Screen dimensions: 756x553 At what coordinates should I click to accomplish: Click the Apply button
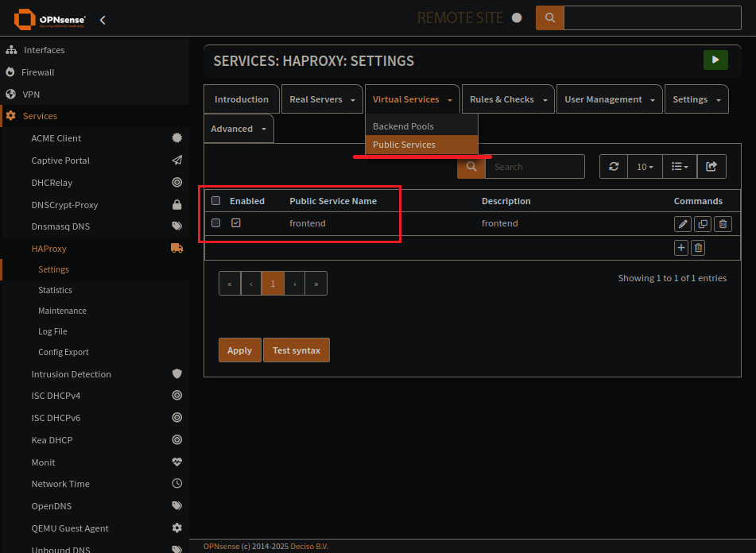[239, 350]
